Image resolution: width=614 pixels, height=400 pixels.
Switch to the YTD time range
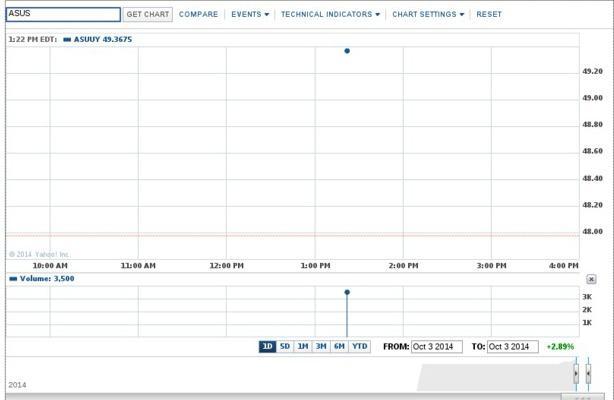359,346
